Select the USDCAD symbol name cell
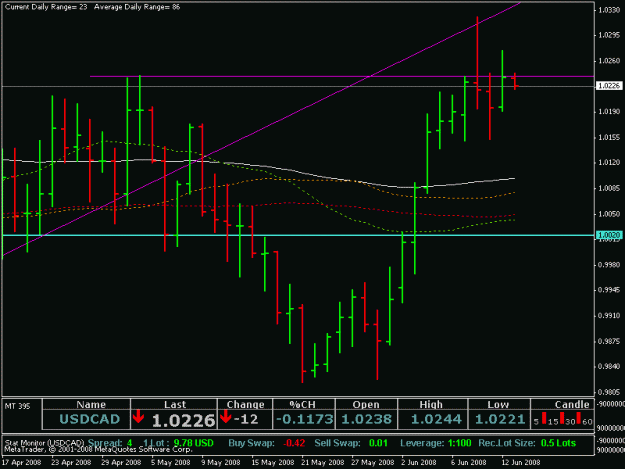625x469 pixels. [x=90, y=419]
